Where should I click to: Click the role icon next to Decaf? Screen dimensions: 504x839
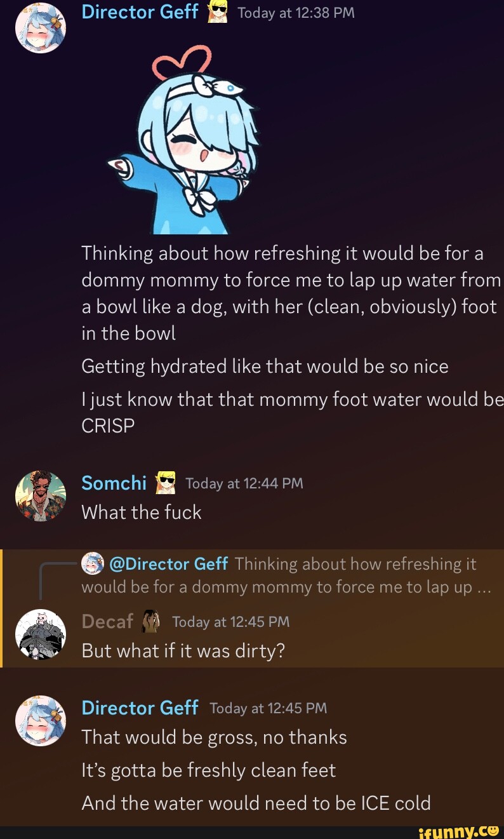[151, 621]
